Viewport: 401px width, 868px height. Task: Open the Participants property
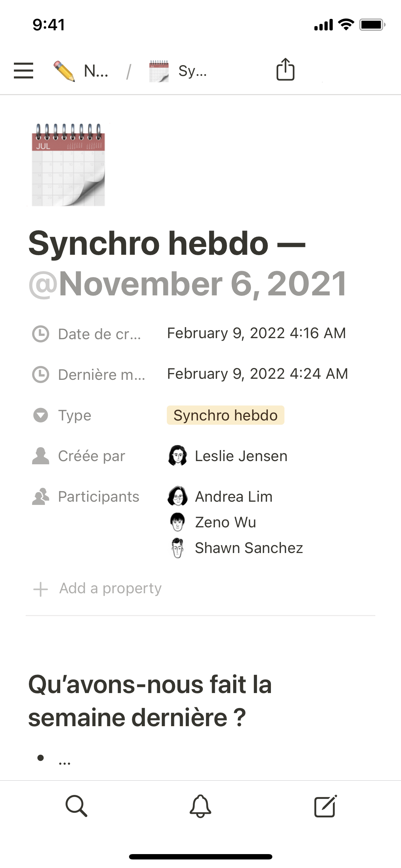[x=98, y=497]
